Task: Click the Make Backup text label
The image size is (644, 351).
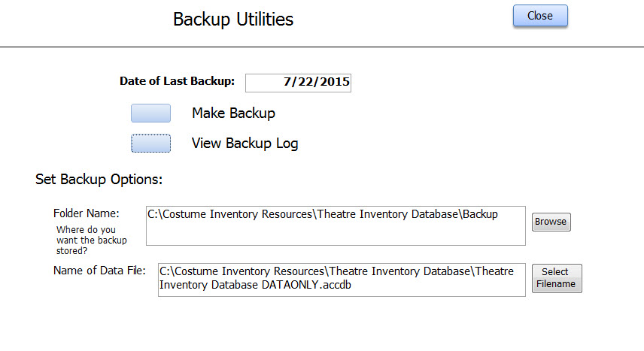Action: pos(233,113)
